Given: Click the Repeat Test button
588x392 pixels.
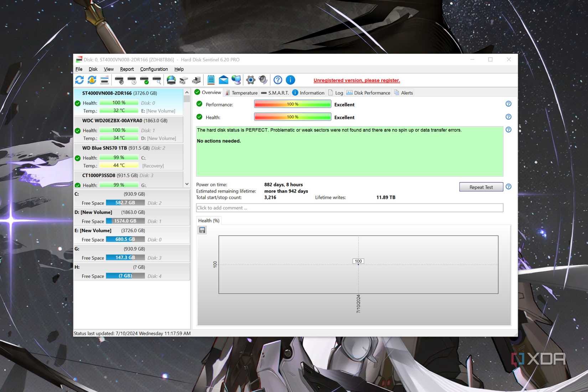Looking at the screenshot, I should tap(481, 187).
